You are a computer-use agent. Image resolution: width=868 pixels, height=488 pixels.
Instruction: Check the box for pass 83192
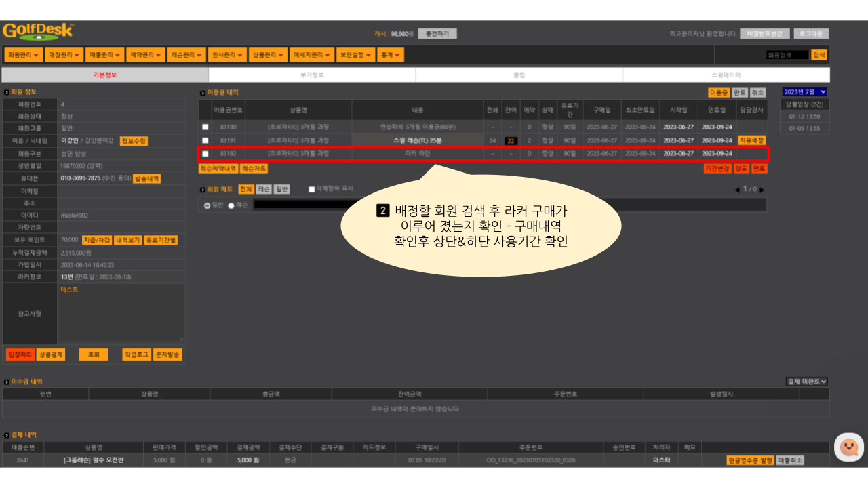(205, 154)
